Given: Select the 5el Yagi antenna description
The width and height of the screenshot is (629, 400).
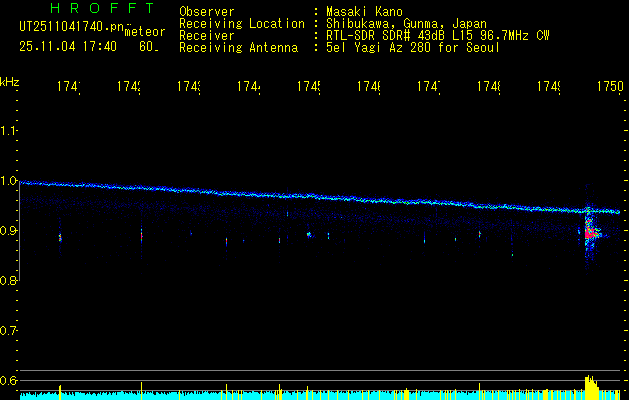Looking at the screenshot, I should tap(412, 48).
